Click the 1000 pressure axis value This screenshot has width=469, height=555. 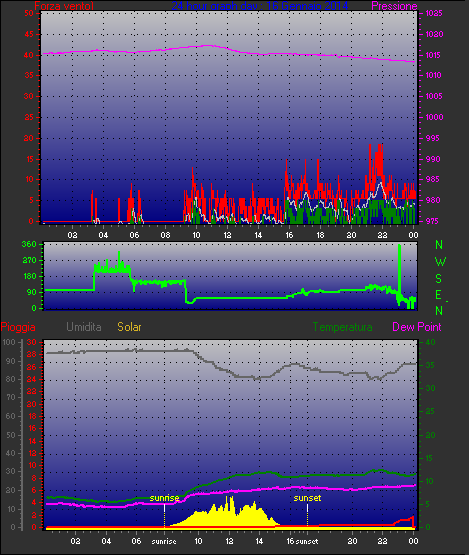coord(434,117)
